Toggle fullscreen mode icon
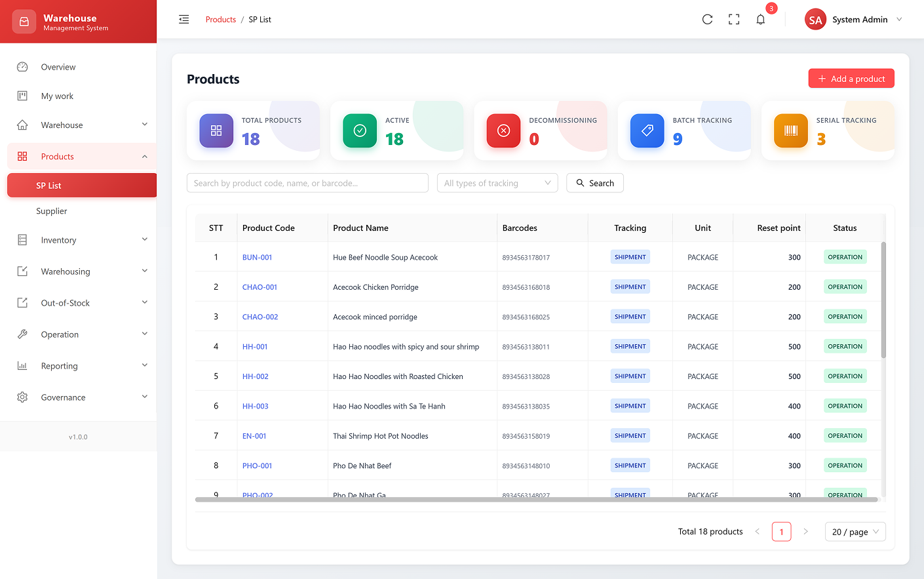The height and width of the screenshot is (579, 924). click(734, 20)
